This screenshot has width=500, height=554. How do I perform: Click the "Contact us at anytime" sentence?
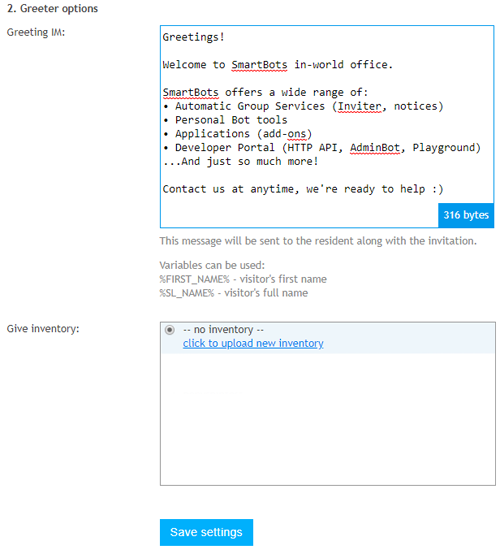pyautogui.click(x=303, y=189)
